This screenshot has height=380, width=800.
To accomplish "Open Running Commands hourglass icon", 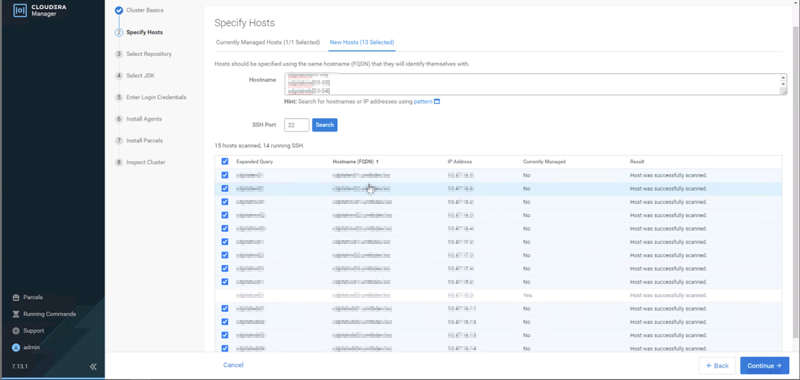I will (x=16, y=314).
